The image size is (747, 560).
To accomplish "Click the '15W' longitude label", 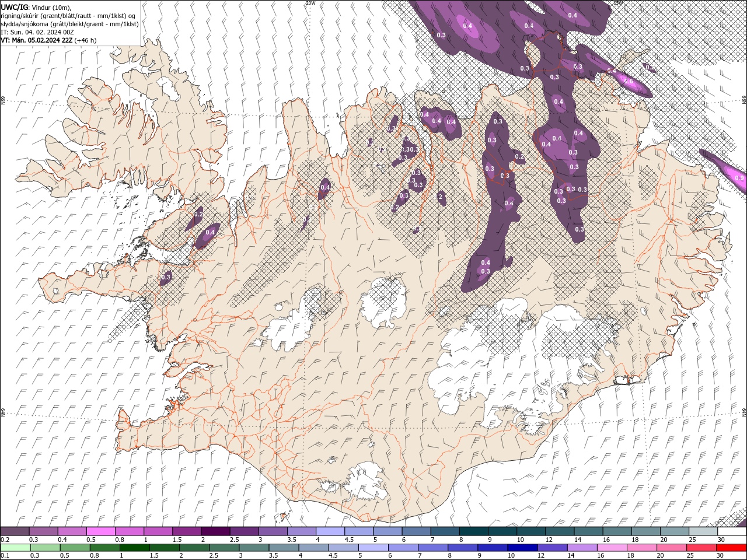I will (x=619, y=3).
